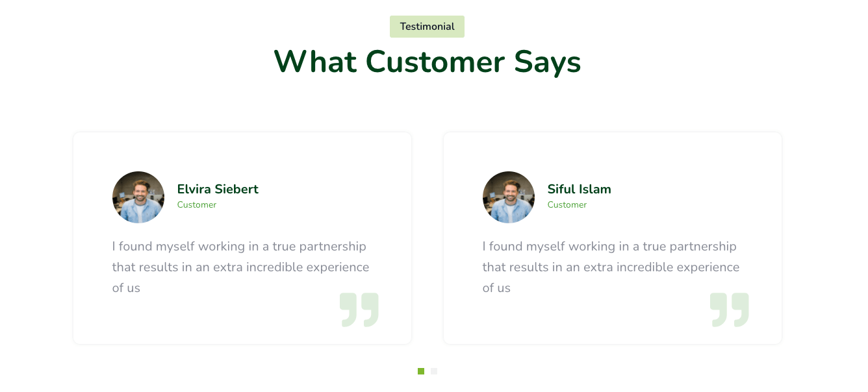This screenshot has width=868, height=392.
Task: Click the first line of Siful's testimonial text
Action: pyautogui.click(x=609, y=247)
